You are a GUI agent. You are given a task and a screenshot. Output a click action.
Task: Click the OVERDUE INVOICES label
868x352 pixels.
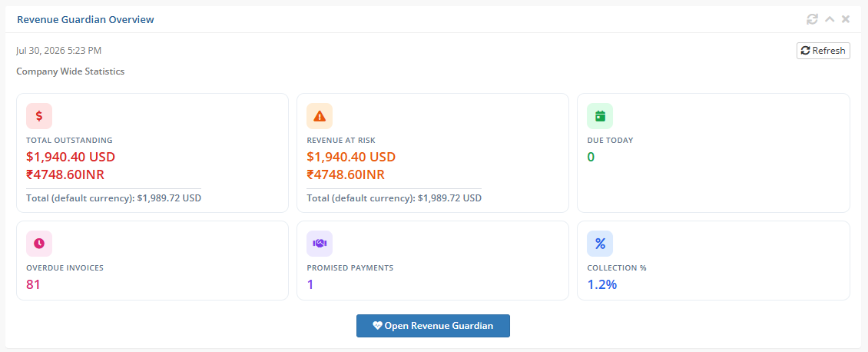pyautogui.click(x=65, y=267)
